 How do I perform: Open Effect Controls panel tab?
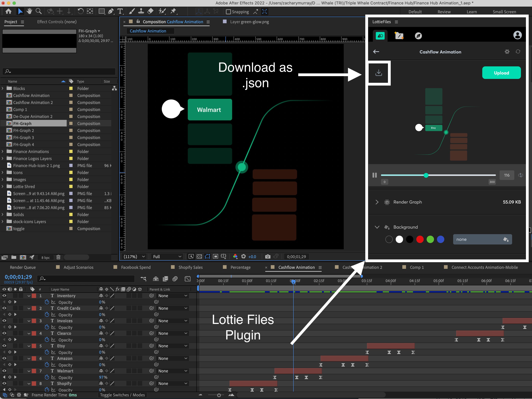coord(57,22)
